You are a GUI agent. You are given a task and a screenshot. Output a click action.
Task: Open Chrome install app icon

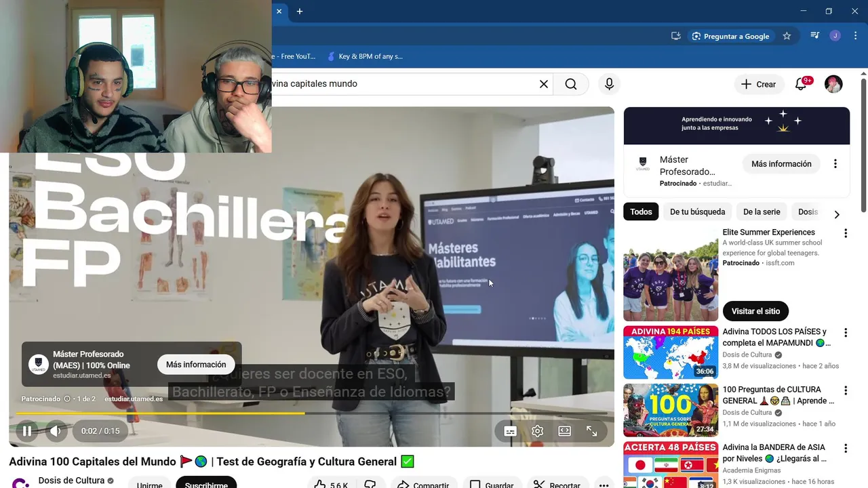point(675,36)
